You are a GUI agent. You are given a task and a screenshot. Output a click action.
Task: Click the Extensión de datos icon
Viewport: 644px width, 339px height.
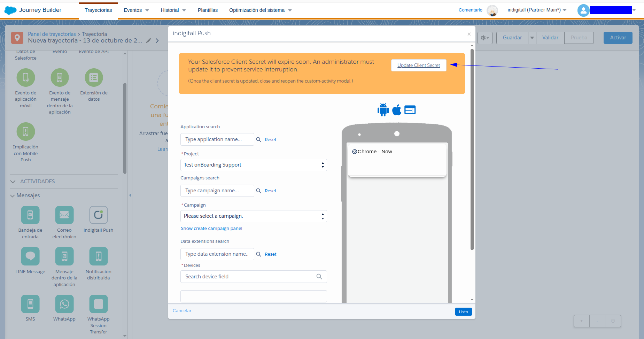(94, 77)
